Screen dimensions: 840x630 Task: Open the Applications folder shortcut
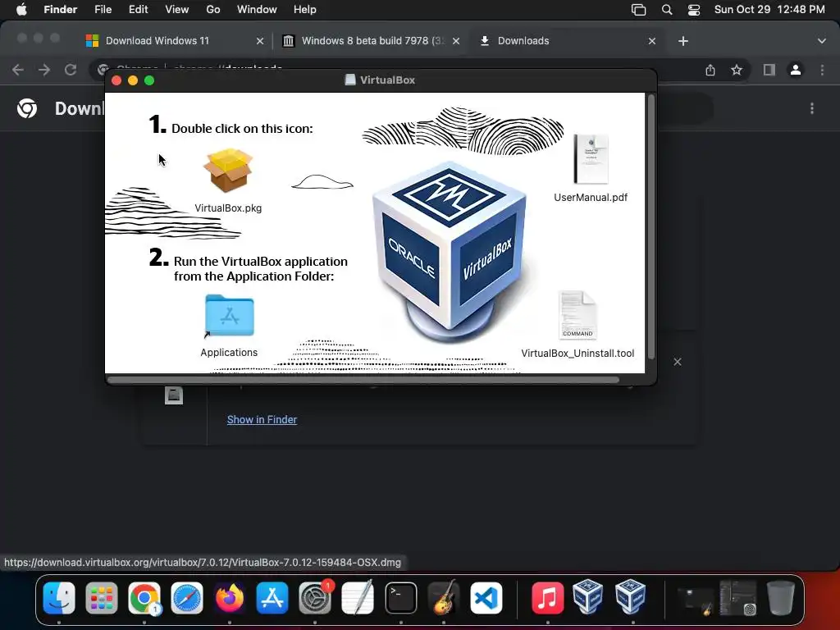point(230,316)
